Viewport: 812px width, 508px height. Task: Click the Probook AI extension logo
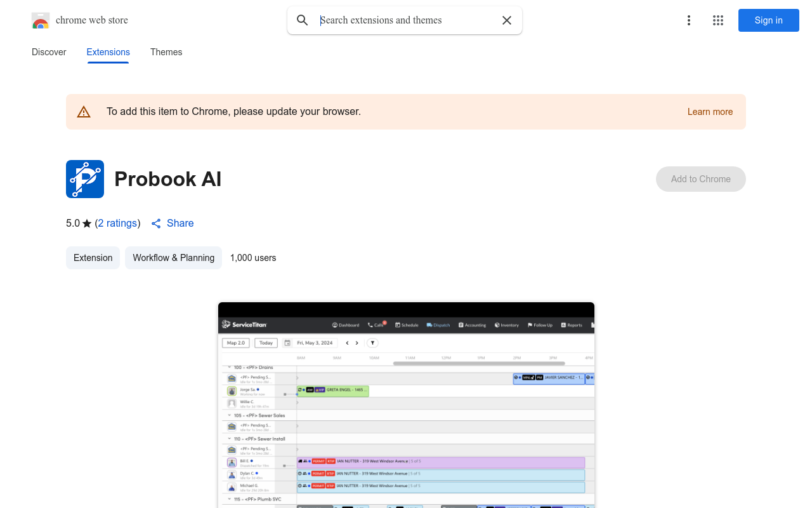click(84, 179)
